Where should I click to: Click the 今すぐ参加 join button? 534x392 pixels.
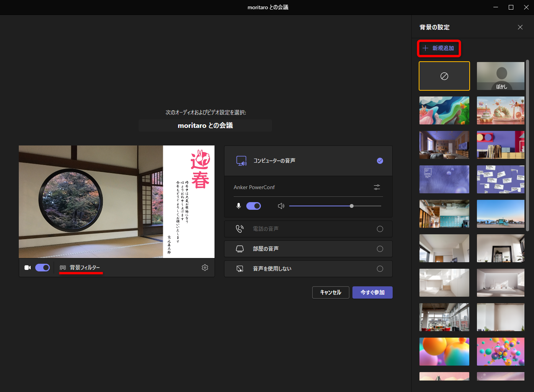click(x=372, y=292)
